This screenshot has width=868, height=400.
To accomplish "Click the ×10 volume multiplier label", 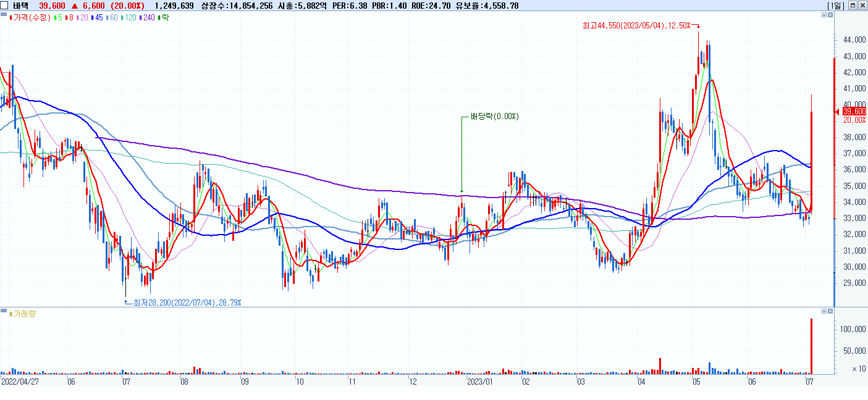I will pyautogui.click(x=858, y=369).
